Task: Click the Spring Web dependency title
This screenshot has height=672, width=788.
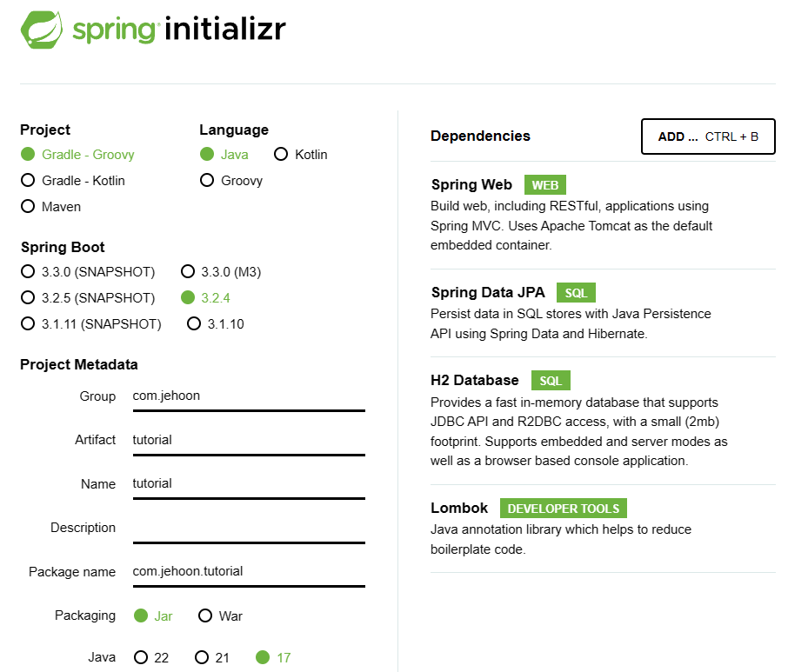Action: 471,185
